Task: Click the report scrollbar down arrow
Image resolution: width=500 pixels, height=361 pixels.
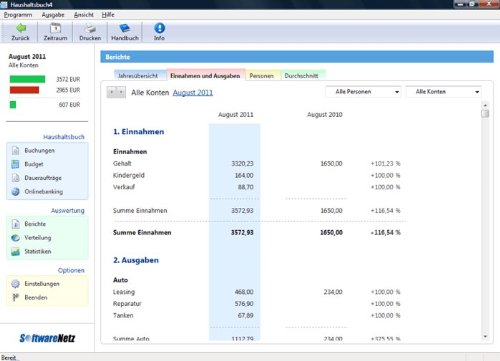Action: [x=485, y=337]
